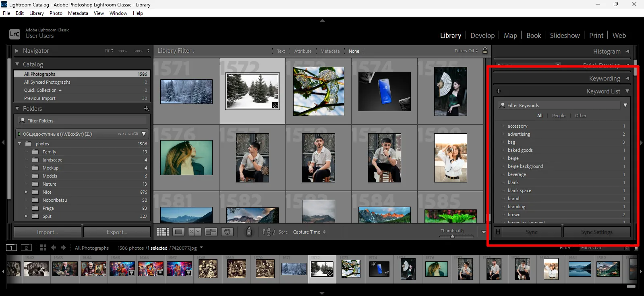The width and height of the screenshot is (644, 296).
Task: Open the volume dropdown arrow for drive Z:
Action: point(144,134)
